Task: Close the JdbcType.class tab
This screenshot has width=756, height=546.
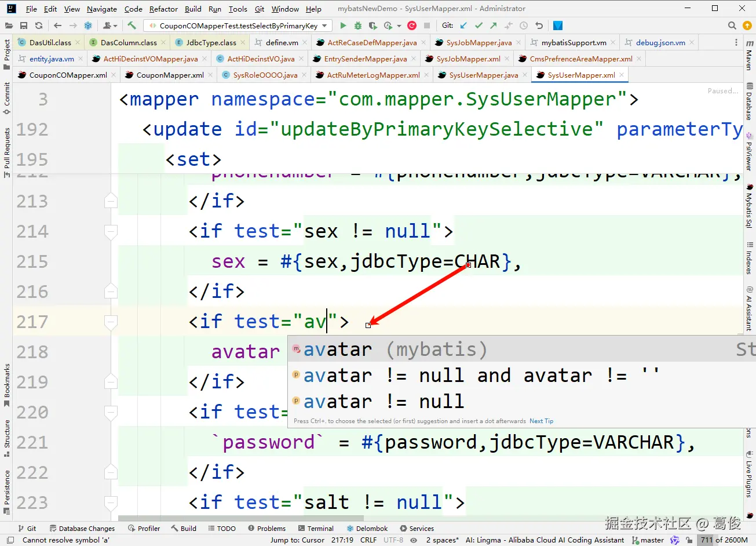Action: 243,42
